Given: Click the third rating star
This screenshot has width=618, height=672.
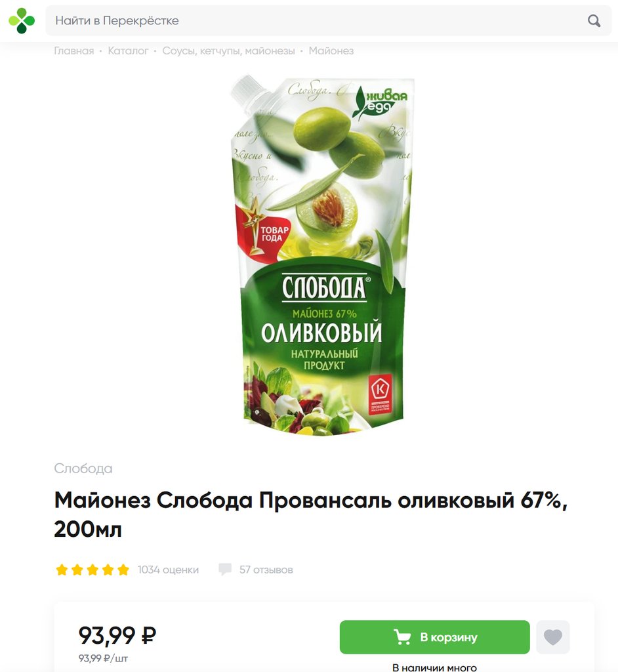Looking at the screenshot, I should point(93,570).
